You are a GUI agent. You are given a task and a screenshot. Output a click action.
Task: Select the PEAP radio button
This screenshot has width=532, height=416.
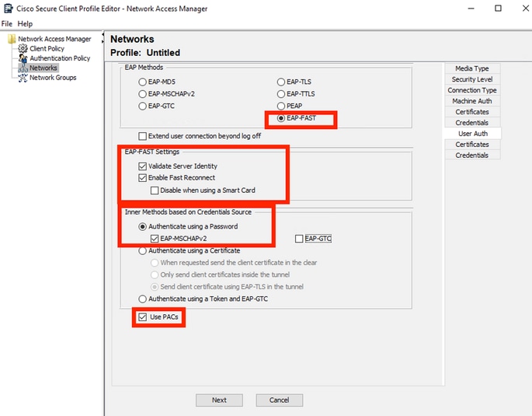[281, 106]
